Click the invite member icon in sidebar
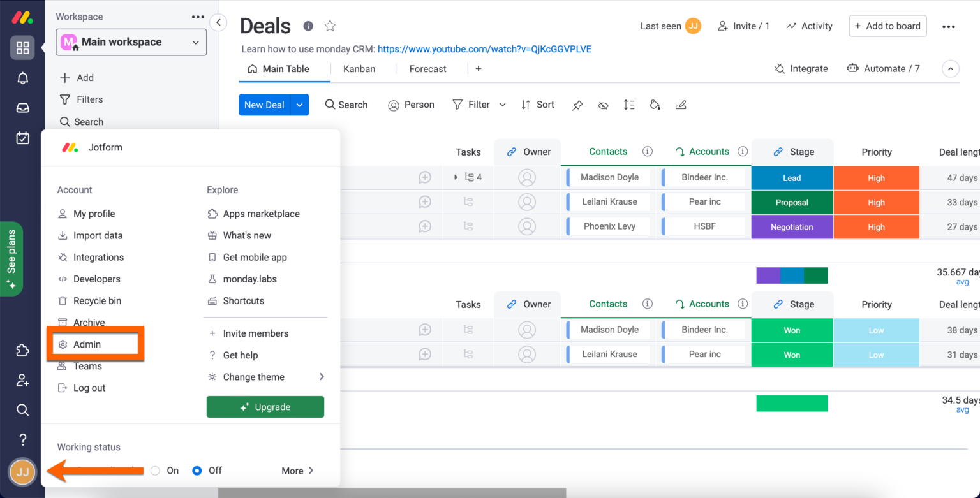Viewport: 980px width, 498px height. (x=22, y=380)
